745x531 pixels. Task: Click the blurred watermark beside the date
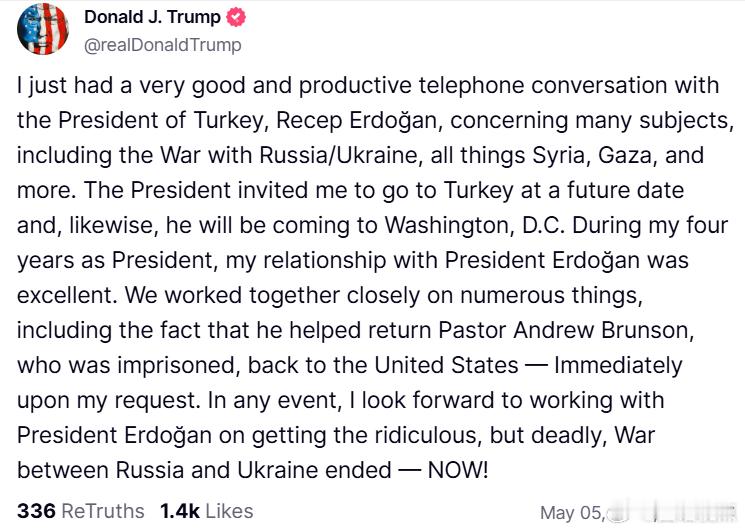673,513
